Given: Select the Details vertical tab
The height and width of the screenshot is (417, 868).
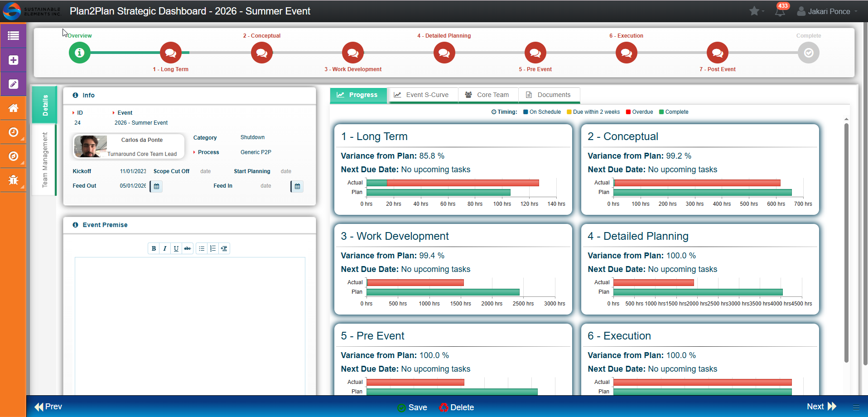Looking at the screenshot, I should click(45, 105).
